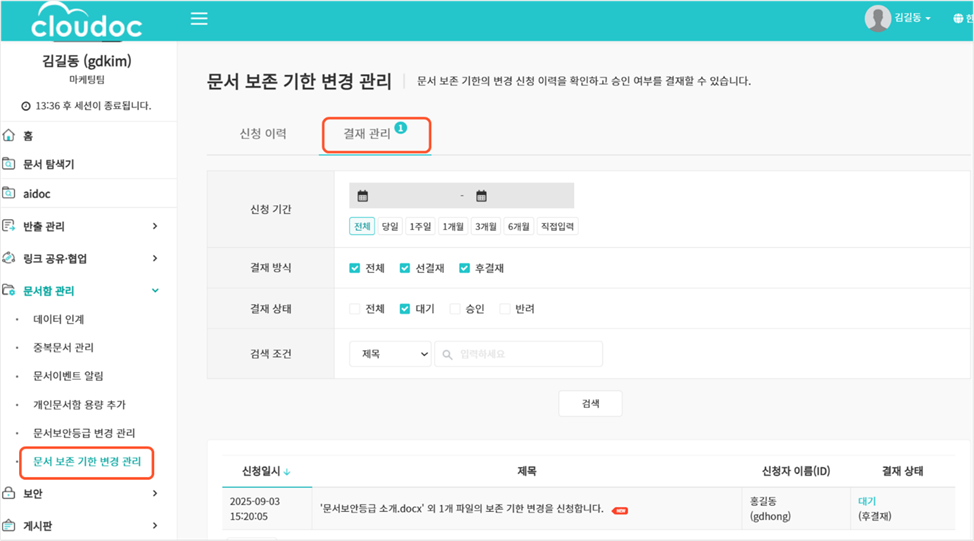Enable the 승인 status checkbox

click(455, 309)
